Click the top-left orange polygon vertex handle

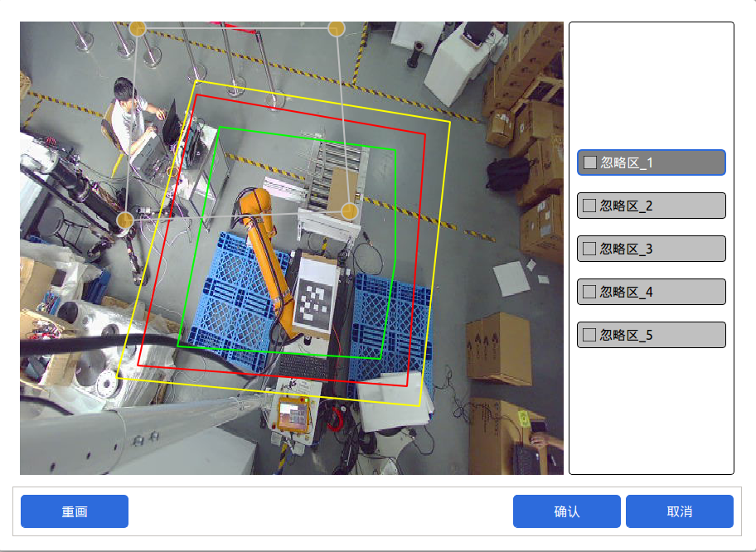(x=138, y=28)
